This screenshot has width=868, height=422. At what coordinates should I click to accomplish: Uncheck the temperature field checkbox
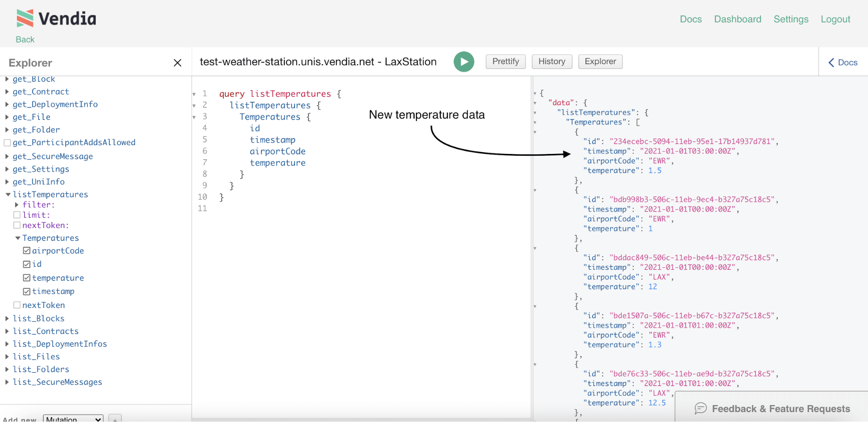pyautogui.click(x=26, y=278)
